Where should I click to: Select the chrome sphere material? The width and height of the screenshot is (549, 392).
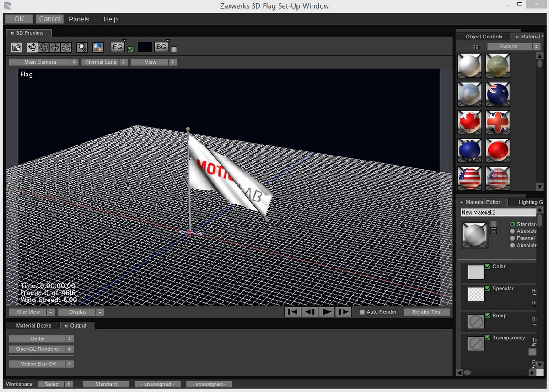(x=470, y=94)
